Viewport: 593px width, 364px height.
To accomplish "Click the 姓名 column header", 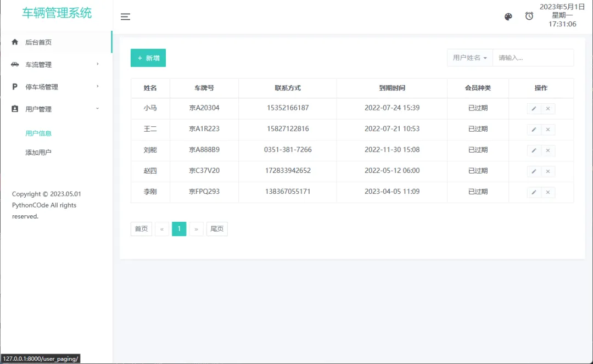I will [x=150, y=88].
